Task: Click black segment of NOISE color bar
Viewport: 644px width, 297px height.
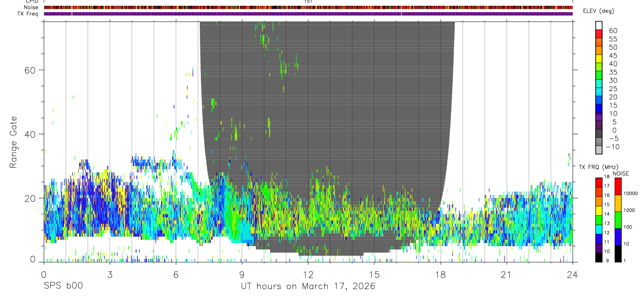Action: coord(618,254)
